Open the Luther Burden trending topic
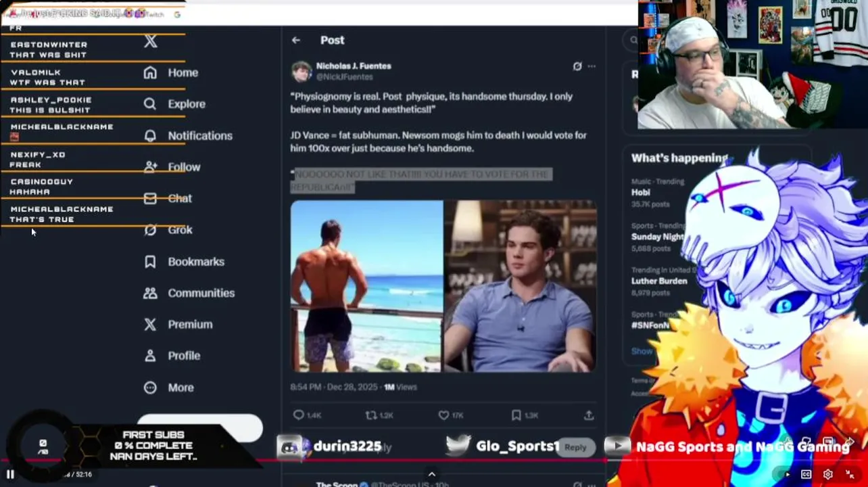 click(x=659, y=281)
